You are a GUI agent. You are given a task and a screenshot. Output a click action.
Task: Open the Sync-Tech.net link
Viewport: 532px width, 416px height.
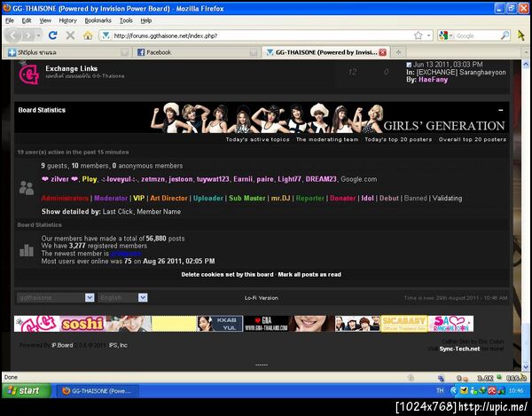(459, 349)
